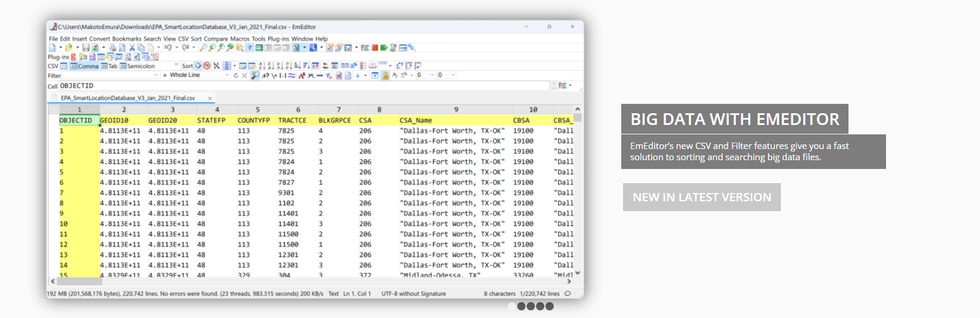980x318 pixels.
Task: Click the red Stop macro icon
Action: [x=375, y=48]
